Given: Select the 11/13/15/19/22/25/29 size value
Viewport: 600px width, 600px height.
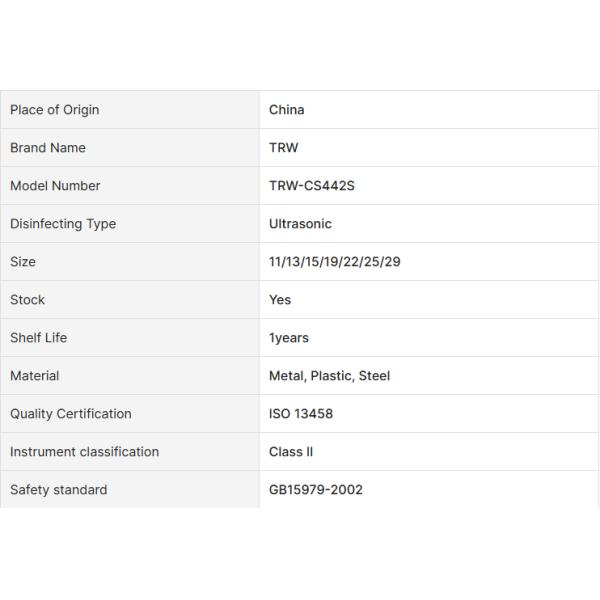Looking at the screenshot, I should coord(335,262).
